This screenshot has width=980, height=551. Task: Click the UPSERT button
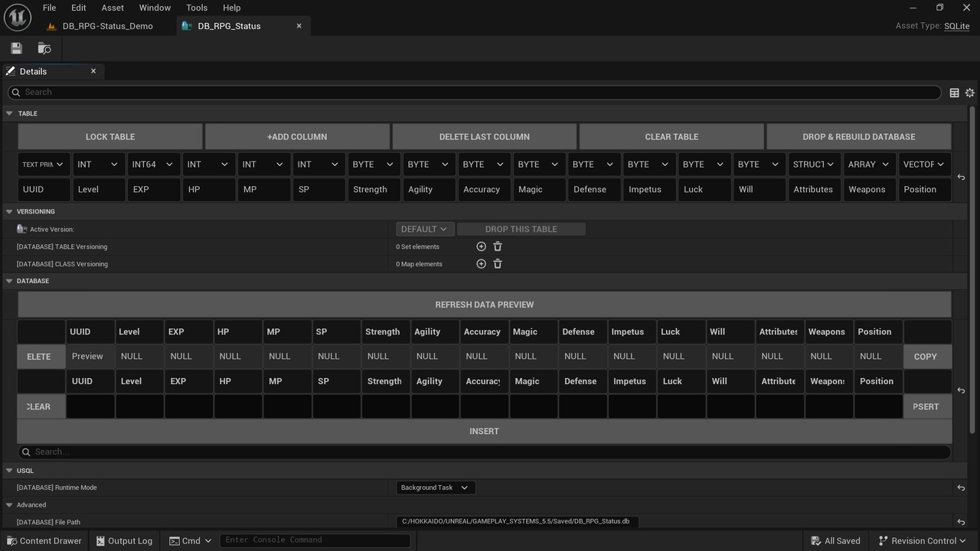[927, 406]
